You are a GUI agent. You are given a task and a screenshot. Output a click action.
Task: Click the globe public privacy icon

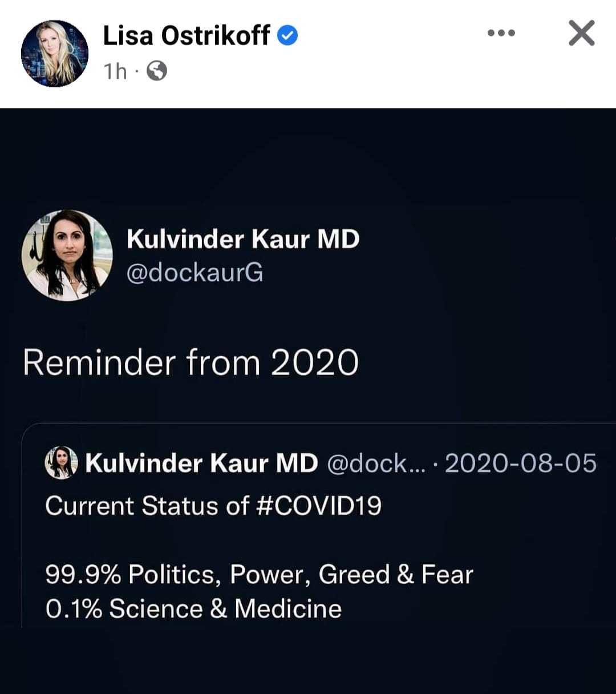click(x=157, y=71)
